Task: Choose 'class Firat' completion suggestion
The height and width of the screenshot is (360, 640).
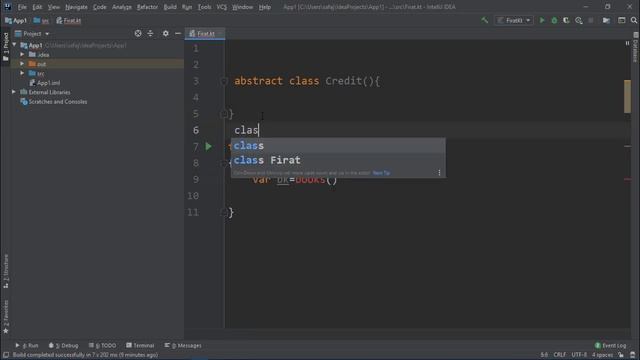Action: coord(338,160)
